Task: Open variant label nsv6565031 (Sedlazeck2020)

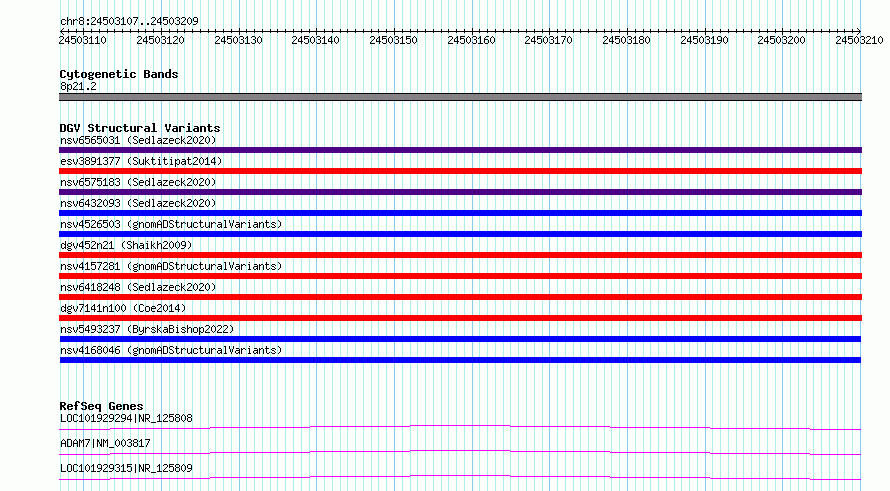Action: (x=138, y=140)
